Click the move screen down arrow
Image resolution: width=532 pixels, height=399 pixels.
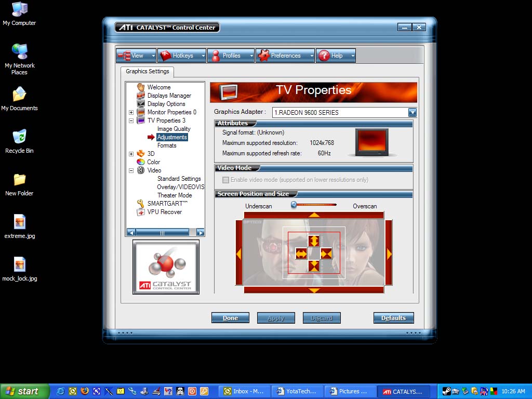click(314, 290)
